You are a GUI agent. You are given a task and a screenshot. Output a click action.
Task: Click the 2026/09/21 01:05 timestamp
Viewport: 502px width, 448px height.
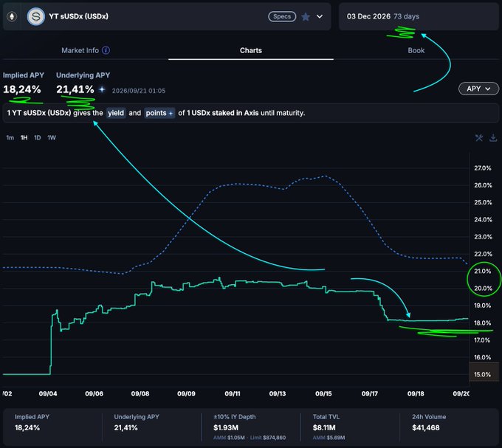(139, 91)
